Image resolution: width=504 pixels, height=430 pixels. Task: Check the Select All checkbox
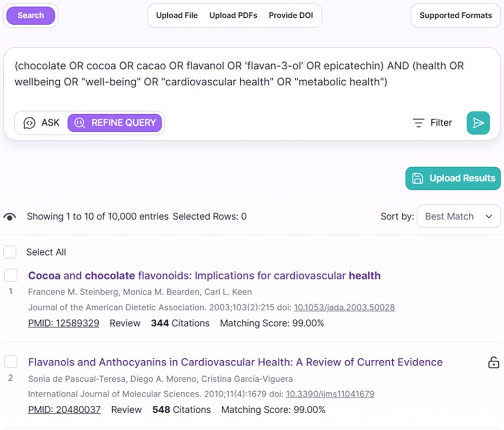click(10, 252)
